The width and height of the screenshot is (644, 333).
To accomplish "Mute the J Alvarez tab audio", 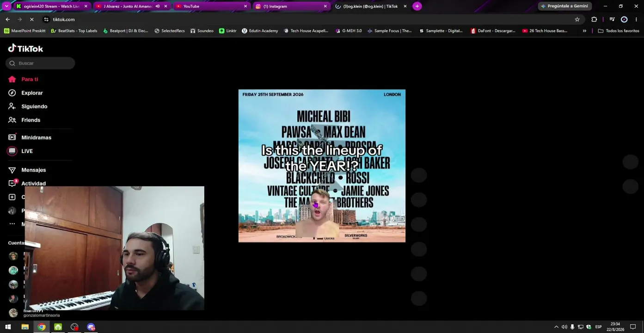I will click(x=158, y=6).
